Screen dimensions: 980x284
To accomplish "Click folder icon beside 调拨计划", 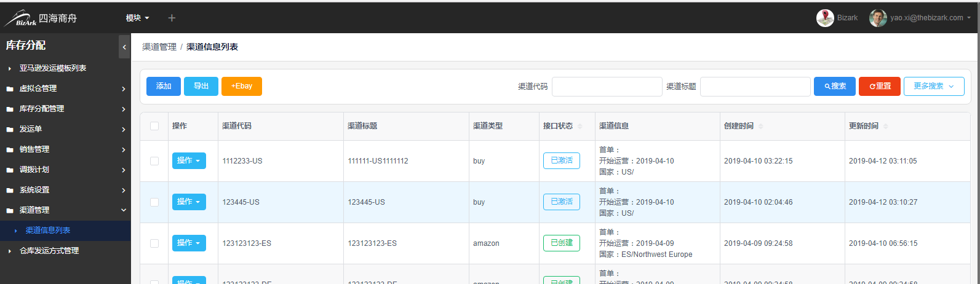I will (10, 170).
